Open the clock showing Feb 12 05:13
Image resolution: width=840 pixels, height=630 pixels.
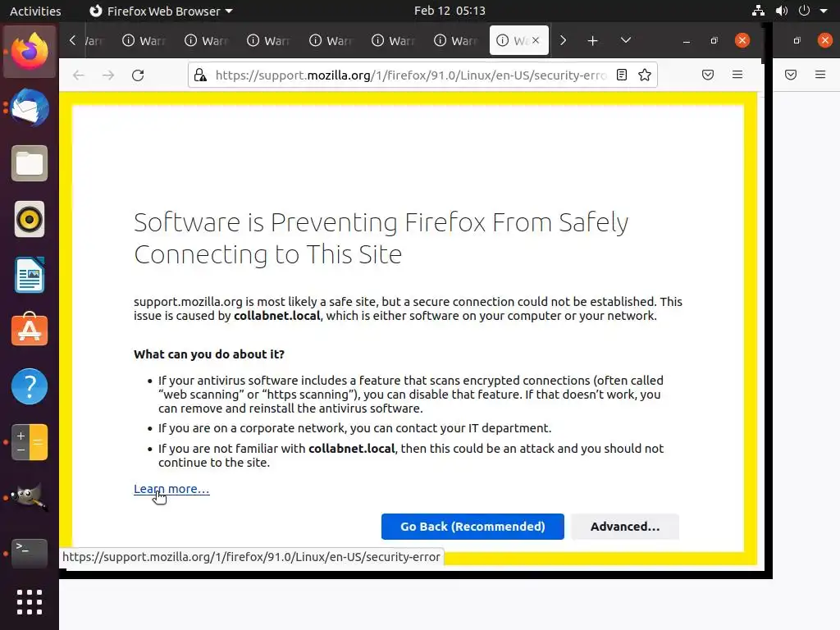[x=450, y=11]
